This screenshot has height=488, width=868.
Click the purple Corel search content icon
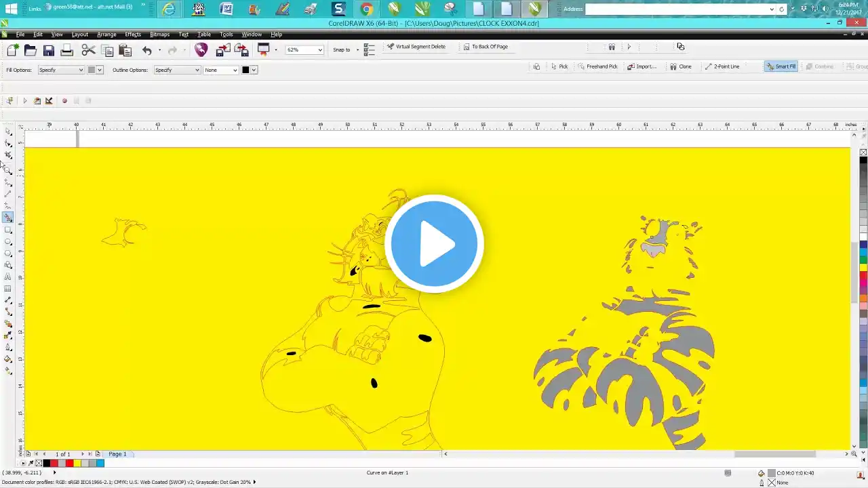(x=201, y=49)
